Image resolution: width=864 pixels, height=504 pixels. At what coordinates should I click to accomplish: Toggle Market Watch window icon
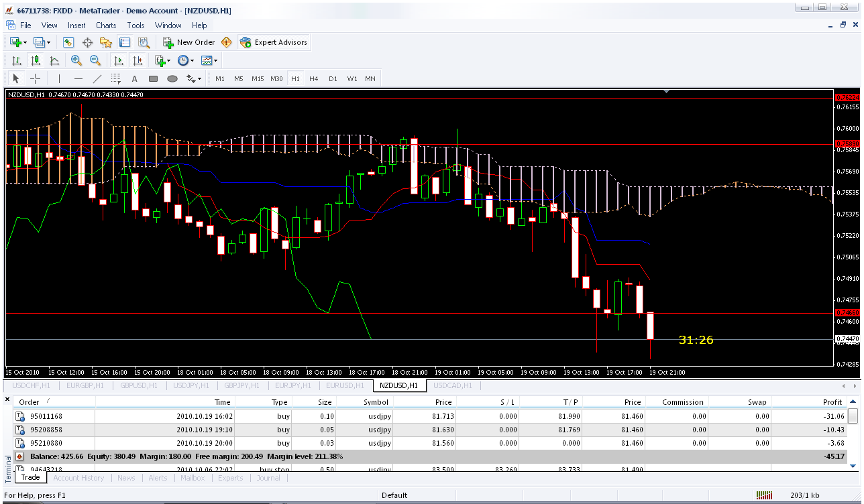68,42
